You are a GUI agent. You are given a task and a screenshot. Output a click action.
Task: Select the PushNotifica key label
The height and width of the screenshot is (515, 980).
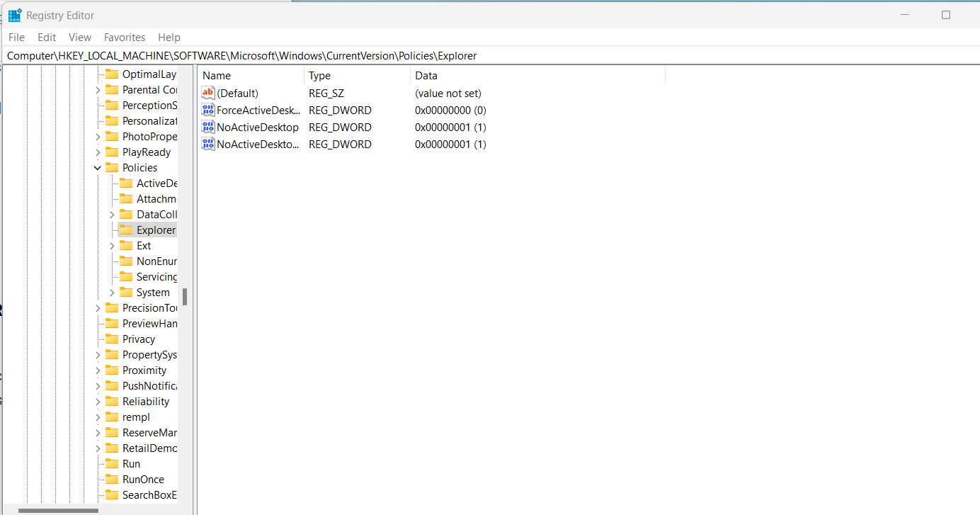pyautogui.click(x=149, y=386)
